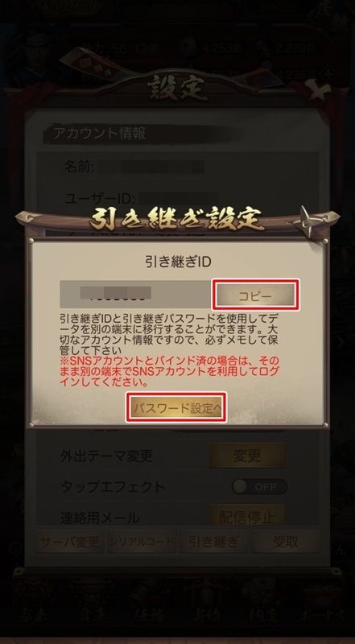Click 変更 for 外出テーマ変更
Image resolution: width=355 pixels, height=644 pixels.
pyautogui.click(x=247, y=455)
